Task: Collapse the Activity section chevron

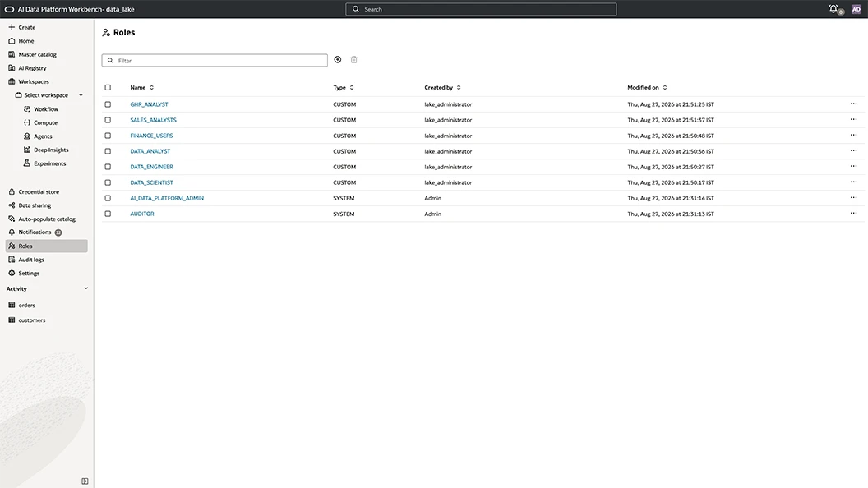Action: tap(85, 288)
